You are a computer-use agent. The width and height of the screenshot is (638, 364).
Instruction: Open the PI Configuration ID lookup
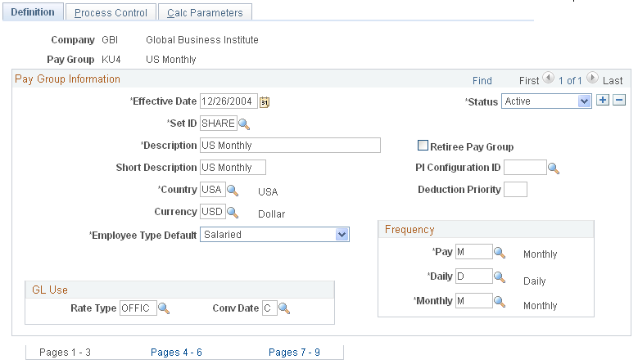554,169
